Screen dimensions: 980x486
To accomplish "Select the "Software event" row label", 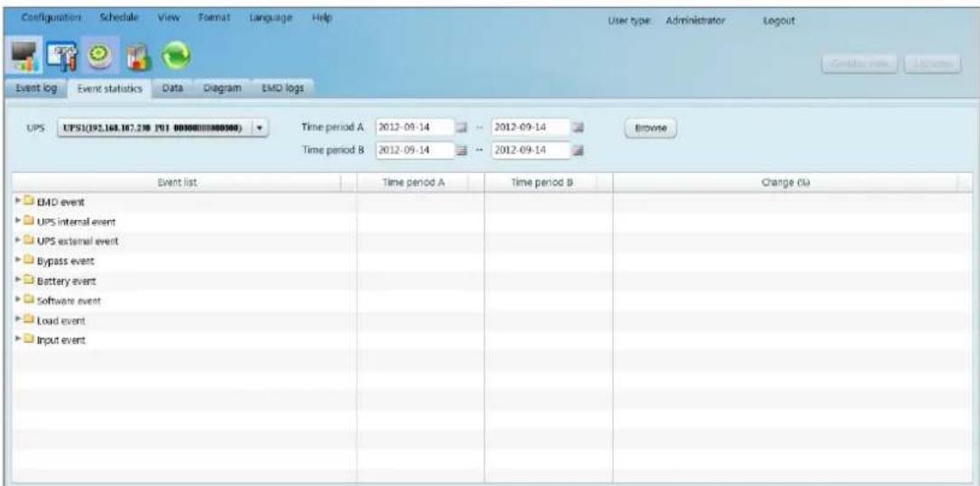I will coord(69,301).
